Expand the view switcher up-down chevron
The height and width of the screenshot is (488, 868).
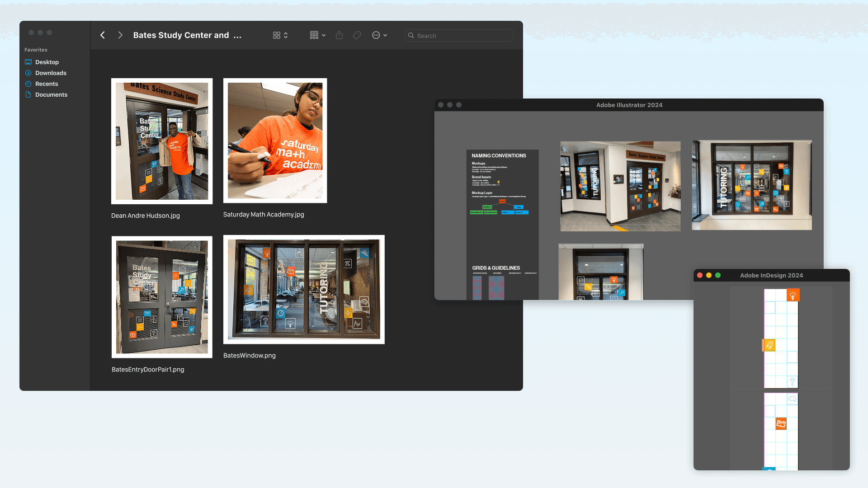point(286,35)
